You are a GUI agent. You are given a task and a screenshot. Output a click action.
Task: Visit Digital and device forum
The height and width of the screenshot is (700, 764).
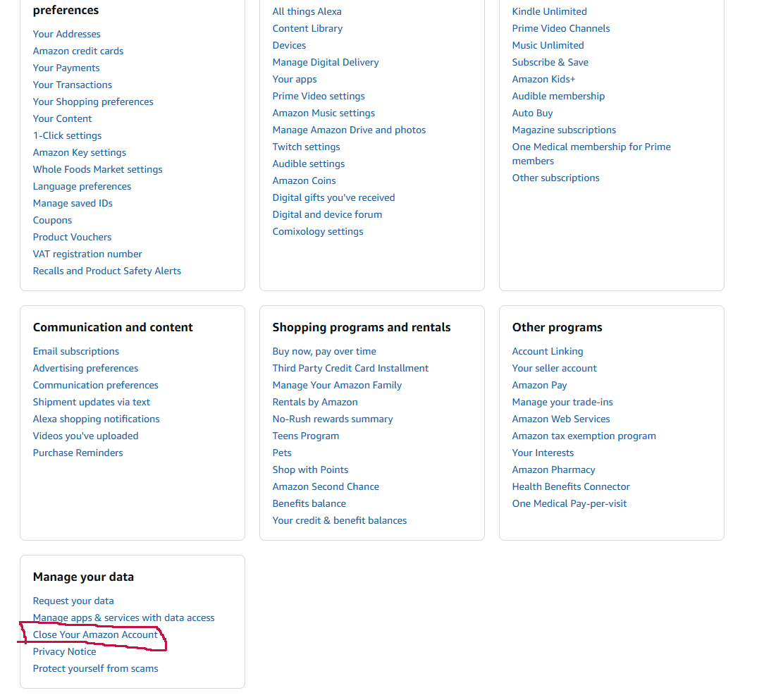(x=328, y=214)
